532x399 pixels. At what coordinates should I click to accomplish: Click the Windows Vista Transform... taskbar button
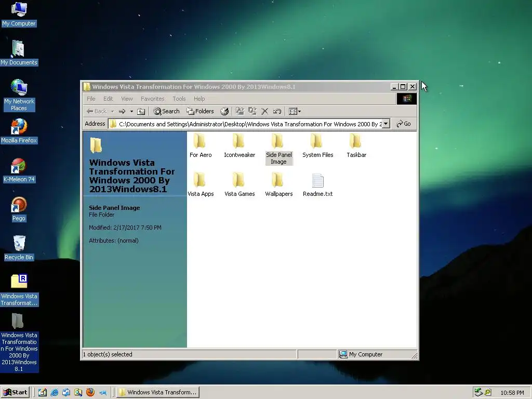click(x=158, y=392)
